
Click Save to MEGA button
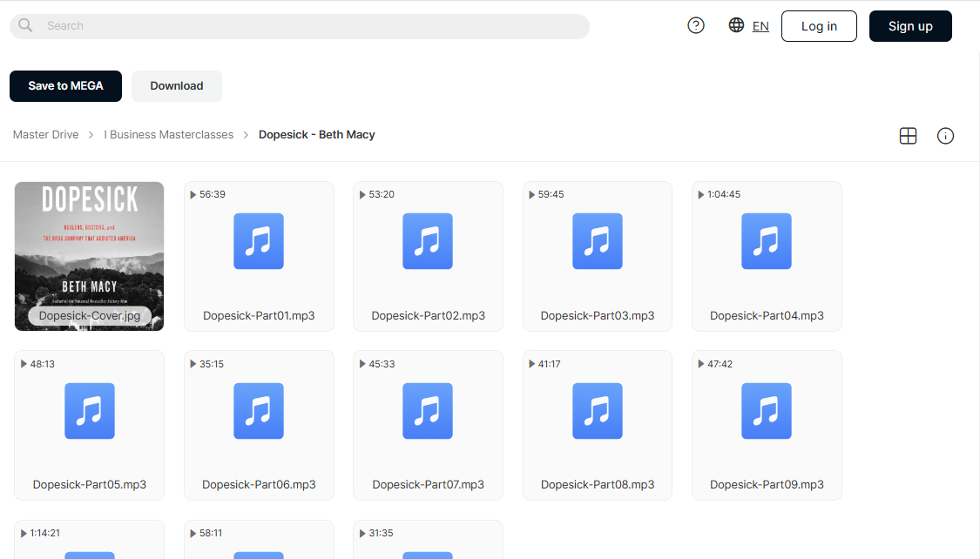[x=65, y=86]
